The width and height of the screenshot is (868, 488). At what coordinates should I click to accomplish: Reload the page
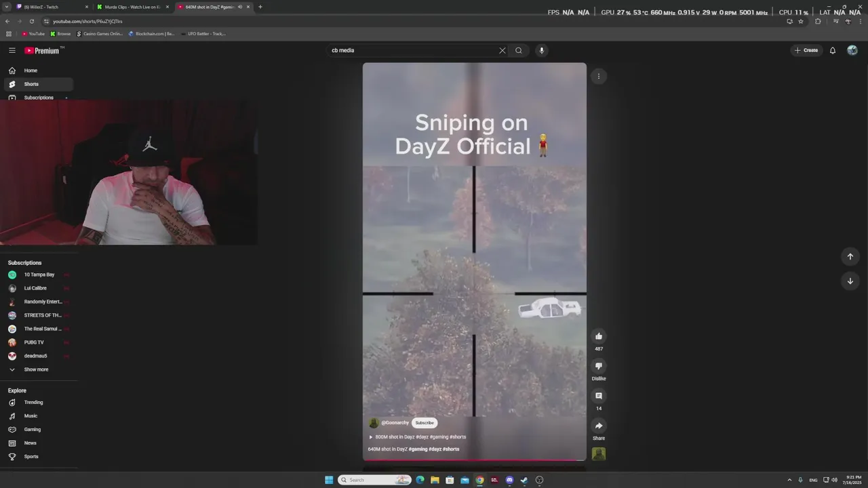(32, 21)
